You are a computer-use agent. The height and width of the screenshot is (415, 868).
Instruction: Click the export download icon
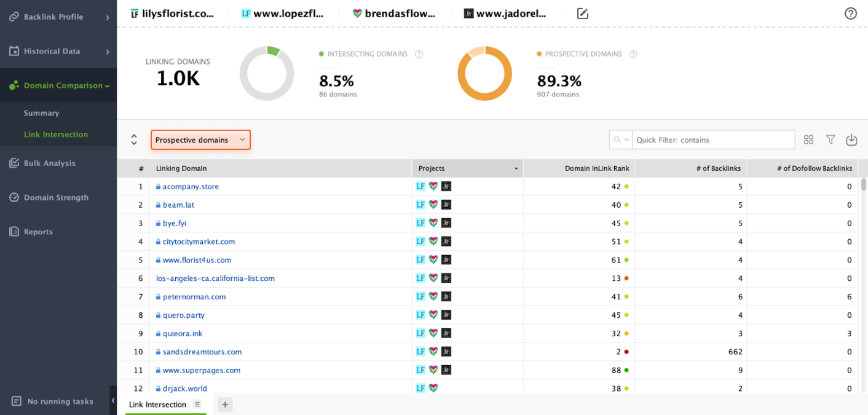[x=851, y=140]
